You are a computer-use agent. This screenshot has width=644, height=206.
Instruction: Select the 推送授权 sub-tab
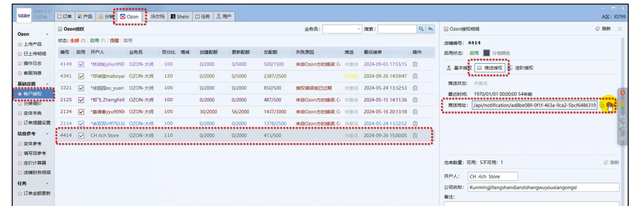[x=490, y=68]
